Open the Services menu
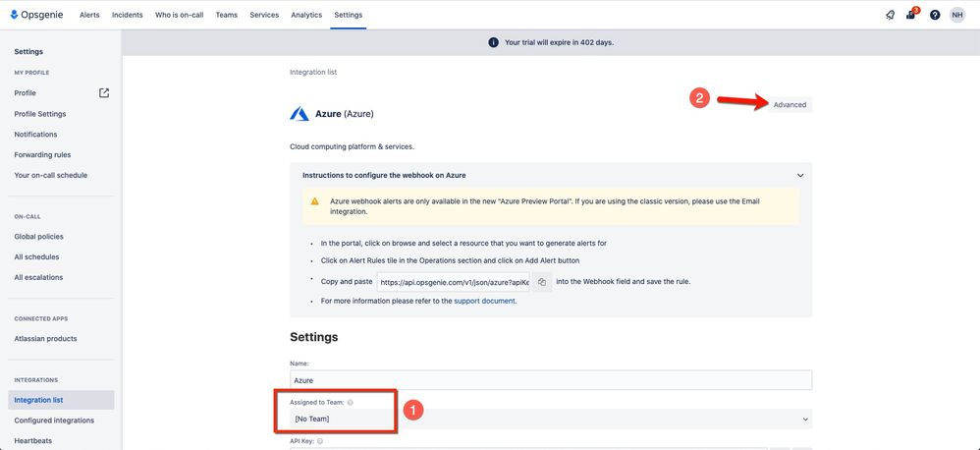Viewport: 980px width, 450px height. tap(264, 15)
